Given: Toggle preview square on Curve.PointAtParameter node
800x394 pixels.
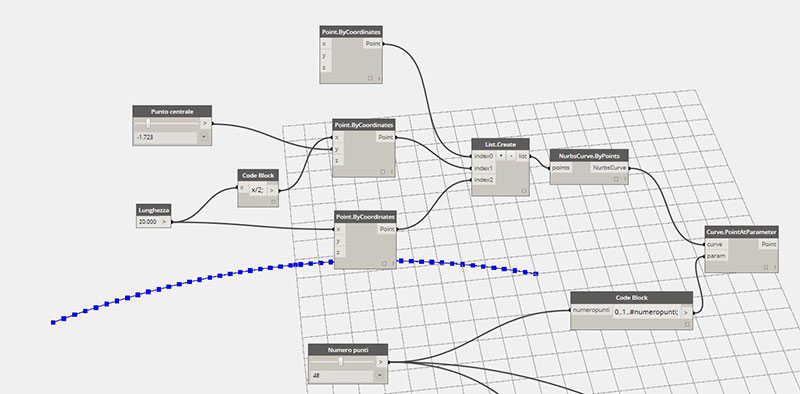Looking at the screenshot, I should click(x=766, y=267).
